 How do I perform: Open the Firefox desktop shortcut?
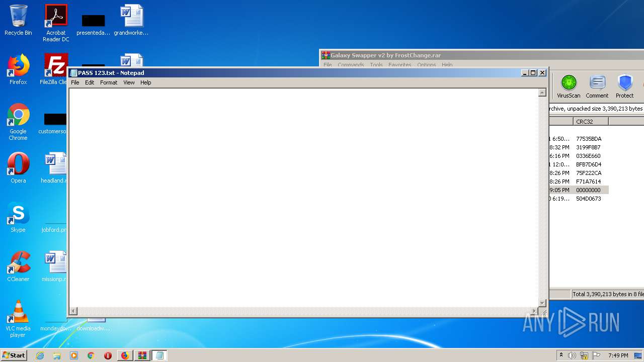(x=18, y=69)
